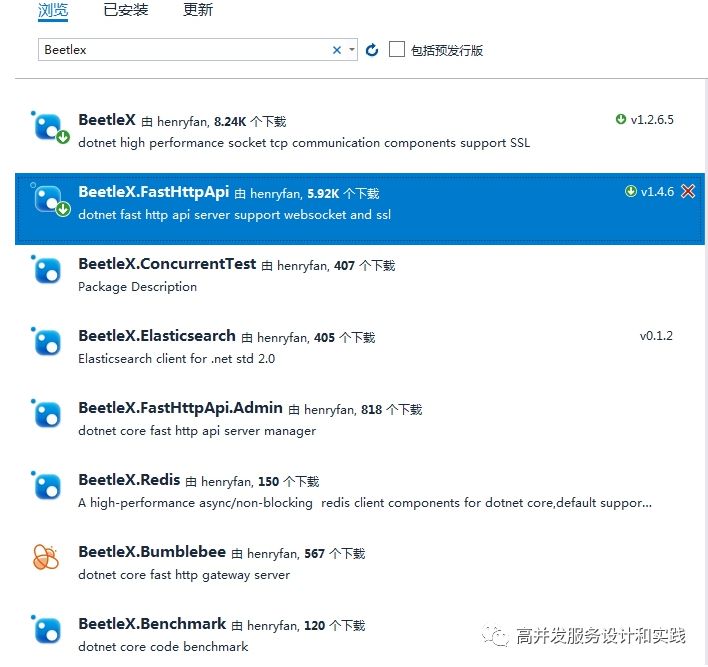The width and height of the screenshot is (708, 667).
Task: Select the BeetleX.ConcurrentTest title
Action: pyautogui.click(x=167, y=264)
